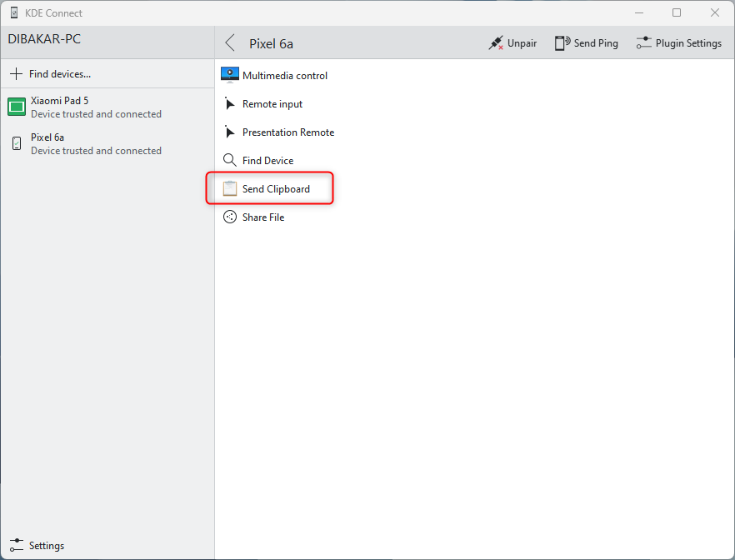The image size is (735, 560).
Task: Click the Pixel 6a smartphone icon
Action: pos(17,143)
